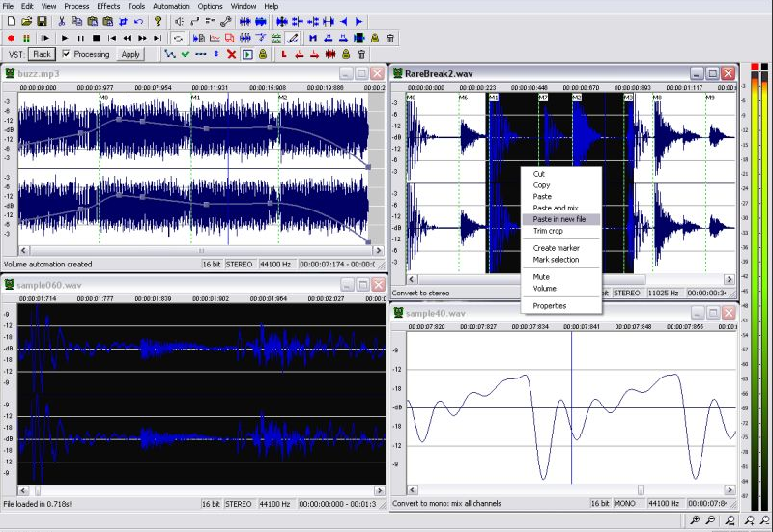
Task: Open Properties from the context menu
Action: 561,305
